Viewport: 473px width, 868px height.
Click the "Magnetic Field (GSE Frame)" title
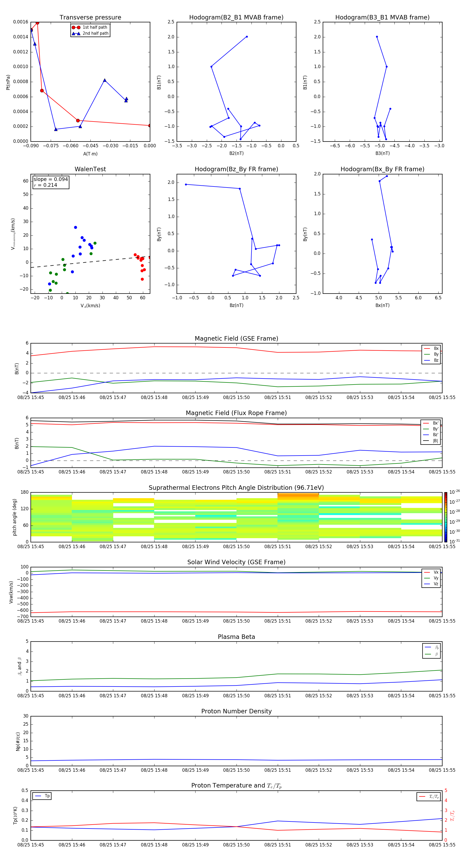[236, 339]
